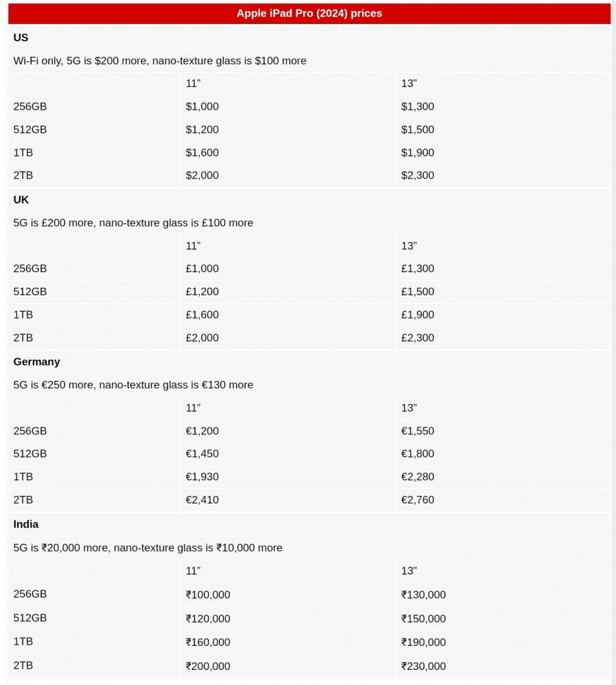Image resolution: width=616 pixels, height=685 pixels.
Task: Click the $1,000 price cell
Action: pyautogui.click(x=203, y=107)
